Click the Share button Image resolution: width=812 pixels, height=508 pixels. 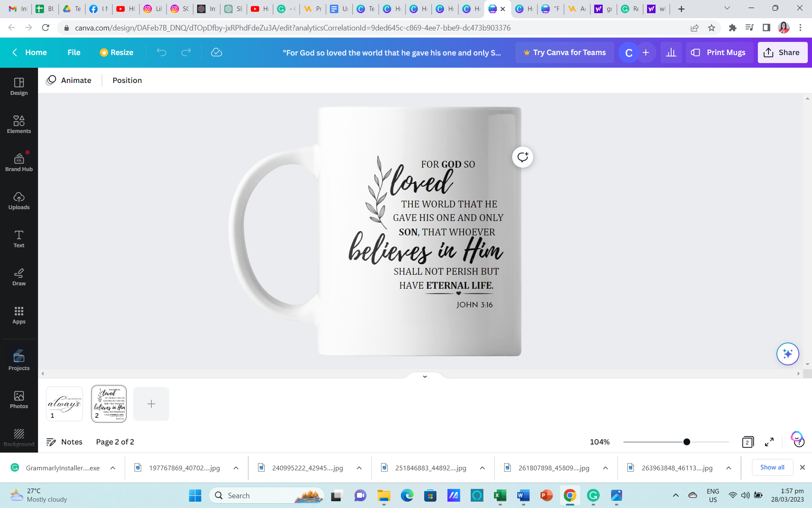(x=782, y=52)
